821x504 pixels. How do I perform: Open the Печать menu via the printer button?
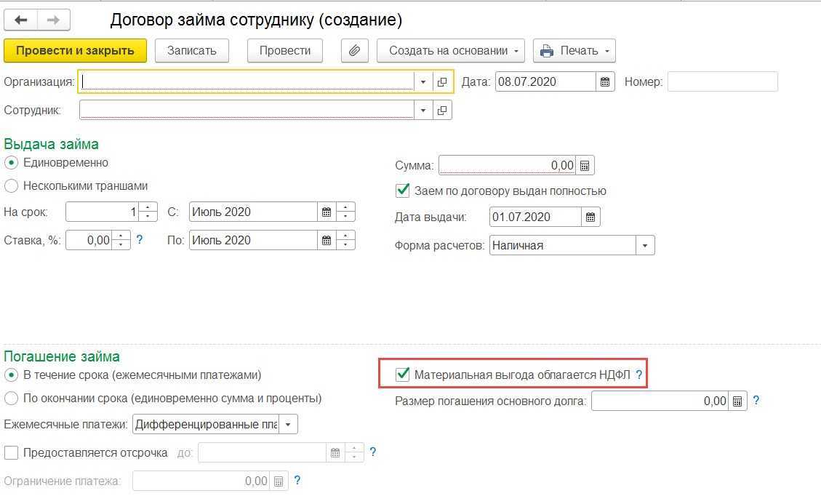coord(574,51)
